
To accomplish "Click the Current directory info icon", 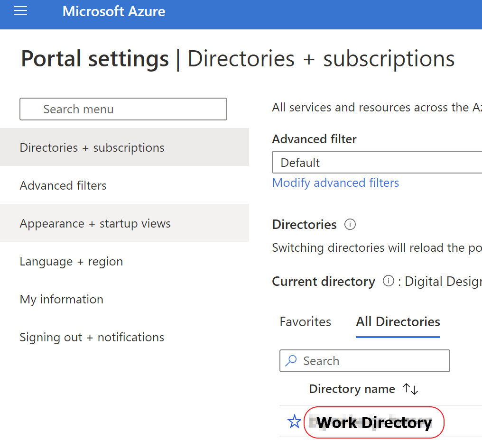I will [x=388, y=281].
